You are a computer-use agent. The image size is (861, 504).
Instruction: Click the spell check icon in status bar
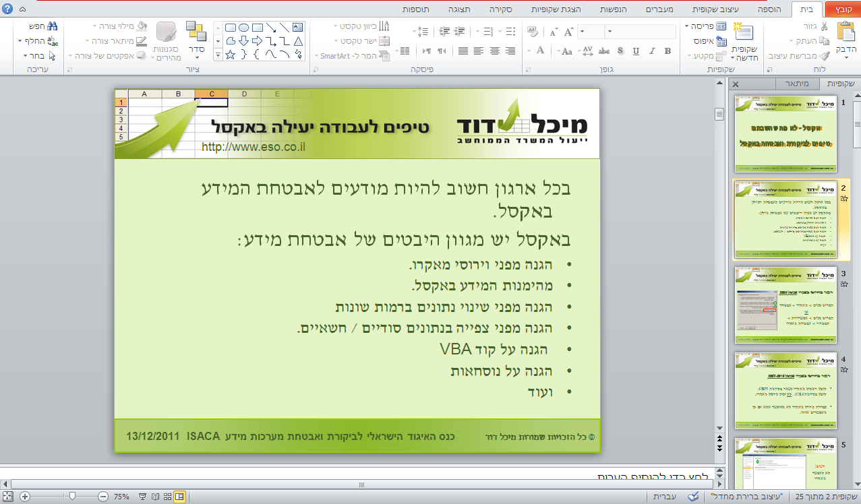click(x=692, y=497)
